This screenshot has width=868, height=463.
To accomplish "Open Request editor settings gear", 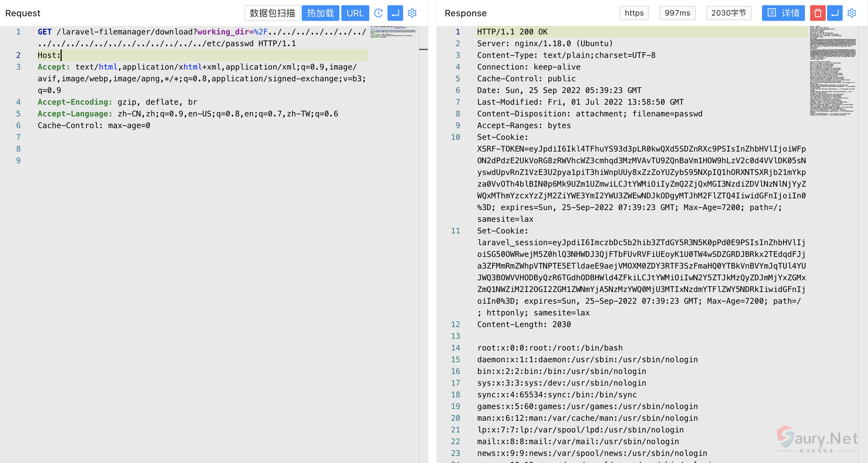I will [x=412, y=13].
